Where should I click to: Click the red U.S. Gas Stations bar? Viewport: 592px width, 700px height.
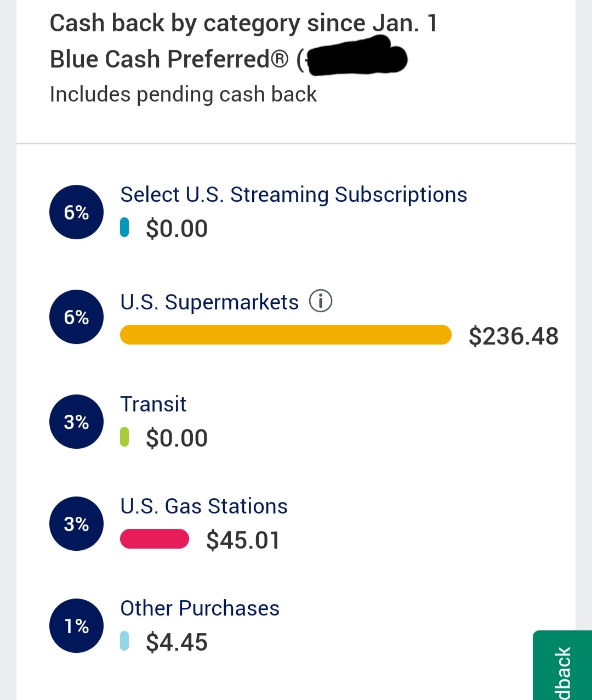(x=155, y=539)
